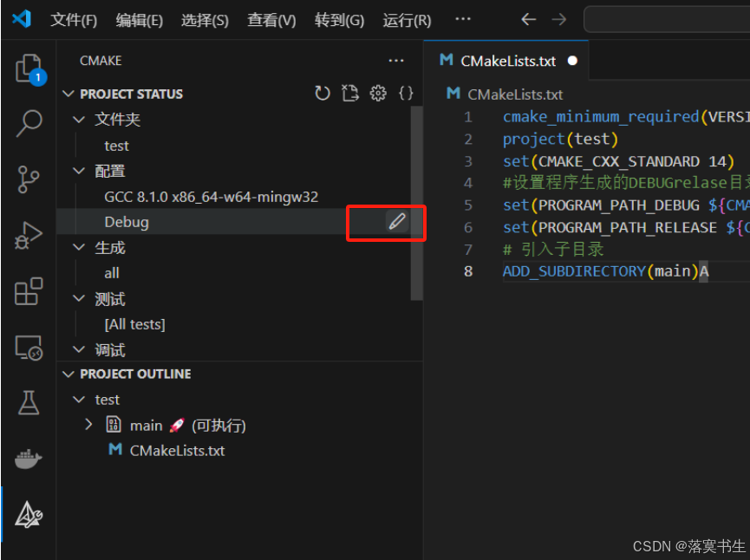The image size is (750, 560).
Task: Open CMAKE panel more actions ellipsis
Action: [396, 61]
